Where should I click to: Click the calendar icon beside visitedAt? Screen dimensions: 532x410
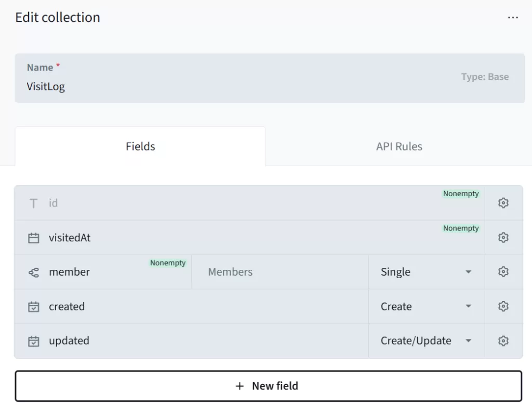pyautogui.click(x=34, y=238)
